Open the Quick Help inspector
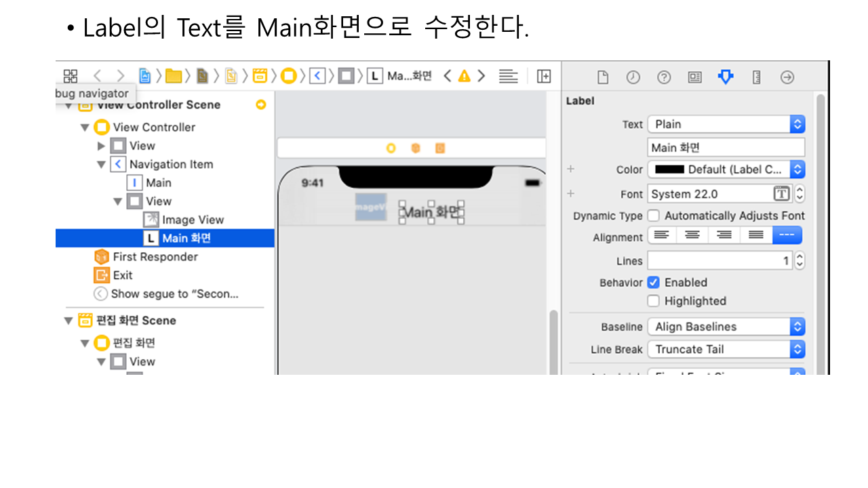The width and height of the screenshot is (868, 488). point(664,77)
